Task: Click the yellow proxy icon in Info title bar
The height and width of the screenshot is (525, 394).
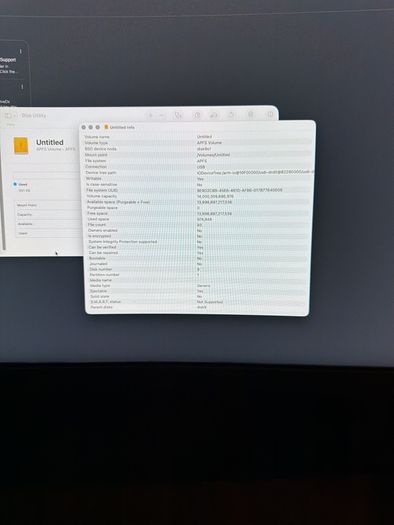Action: click(106, 127)
